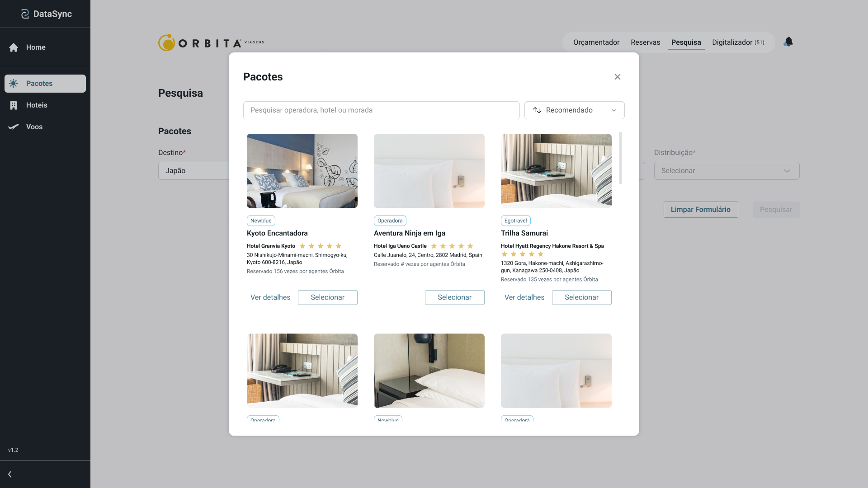Open the Orçamentador tab

[596, 42]
